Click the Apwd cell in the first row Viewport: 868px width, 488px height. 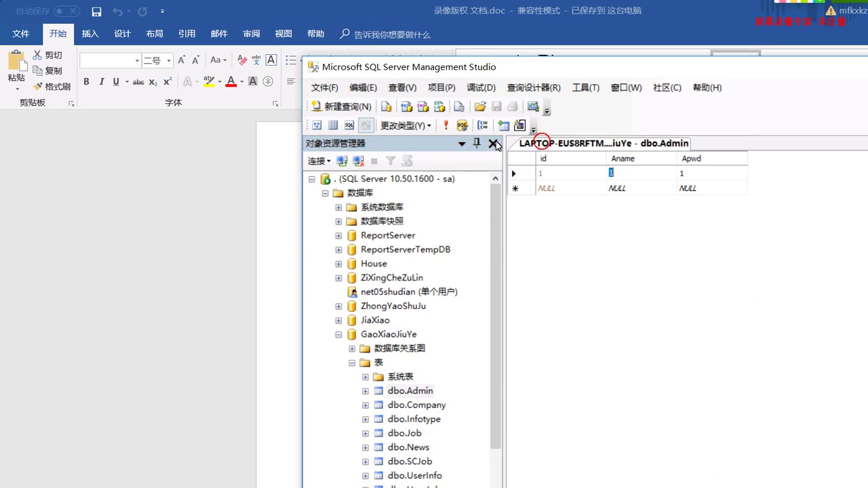[x=712, y=174]
